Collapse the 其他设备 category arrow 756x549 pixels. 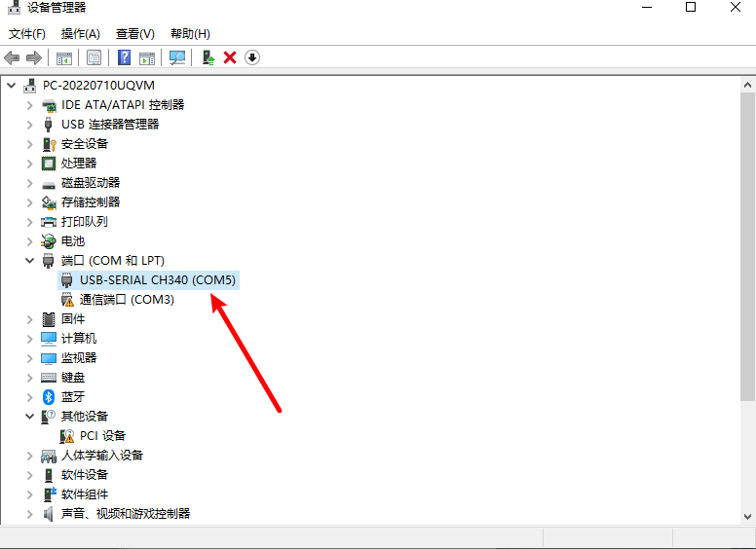point(29,416)
